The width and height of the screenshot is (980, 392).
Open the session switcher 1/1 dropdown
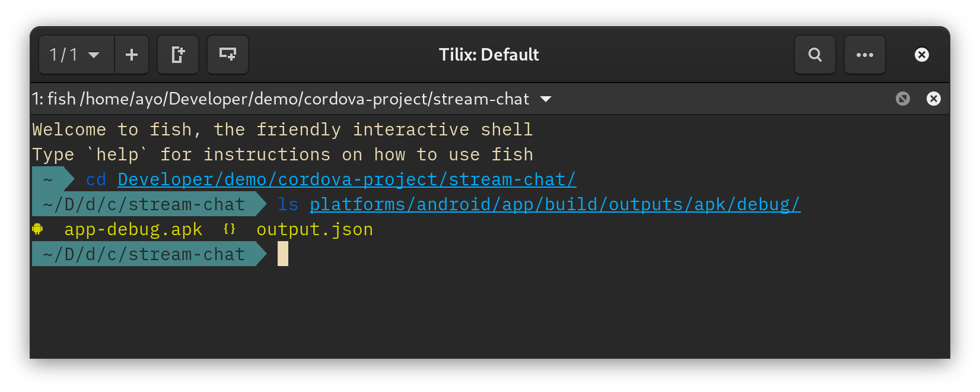[x=77, y=55]
